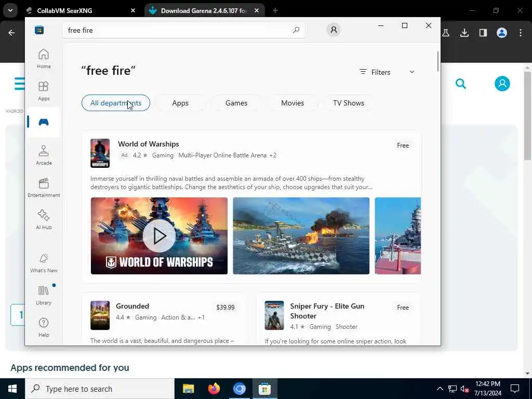This screenshot has width=532, height=399.
Task: Click the World of Warships app icon
Action: click(x=100, y=153)
